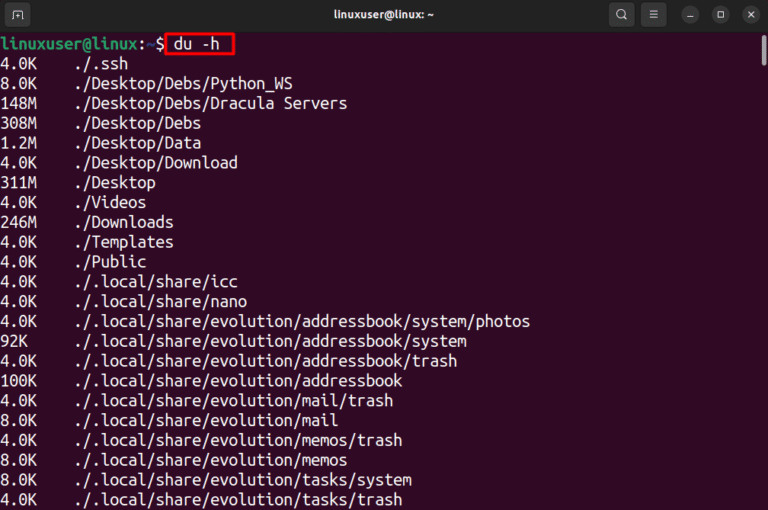This screenshot has width=768, height=510.
Task: Click the ./.ssh path line
Action: (x=64, y=64)
